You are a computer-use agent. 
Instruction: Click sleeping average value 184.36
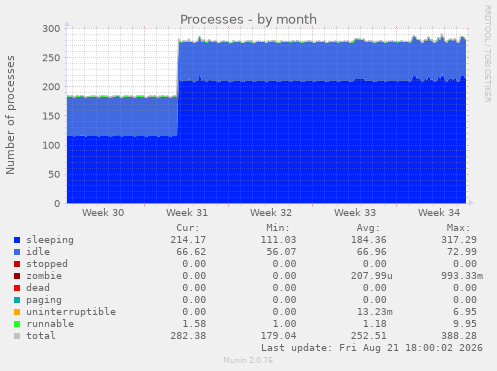point(369,240)
